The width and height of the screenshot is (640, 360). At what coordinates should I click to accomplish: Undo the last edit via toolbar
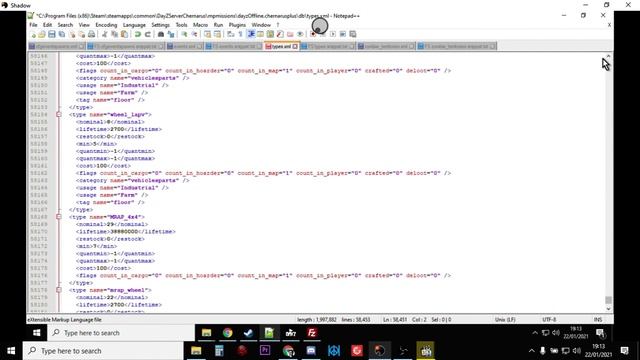point(138,34)
